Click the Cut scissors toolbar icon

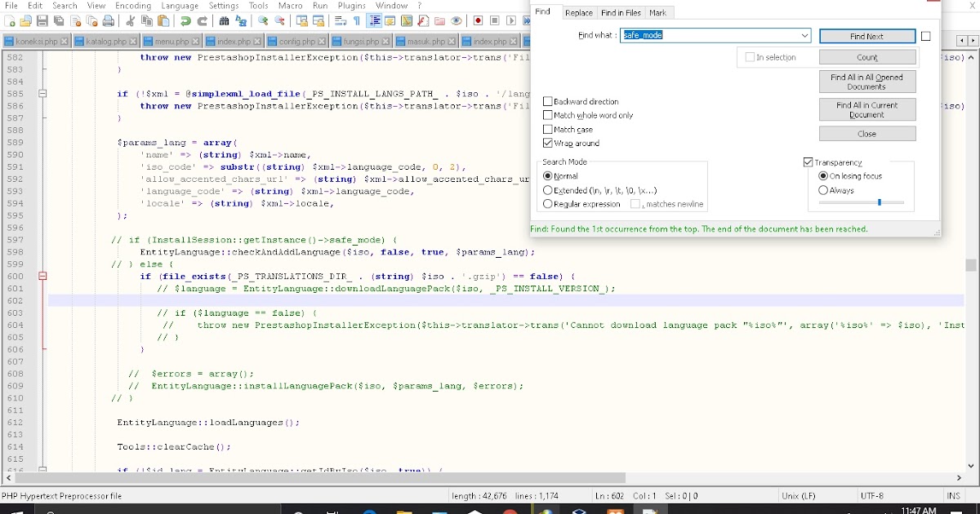[x=130, y=20]
